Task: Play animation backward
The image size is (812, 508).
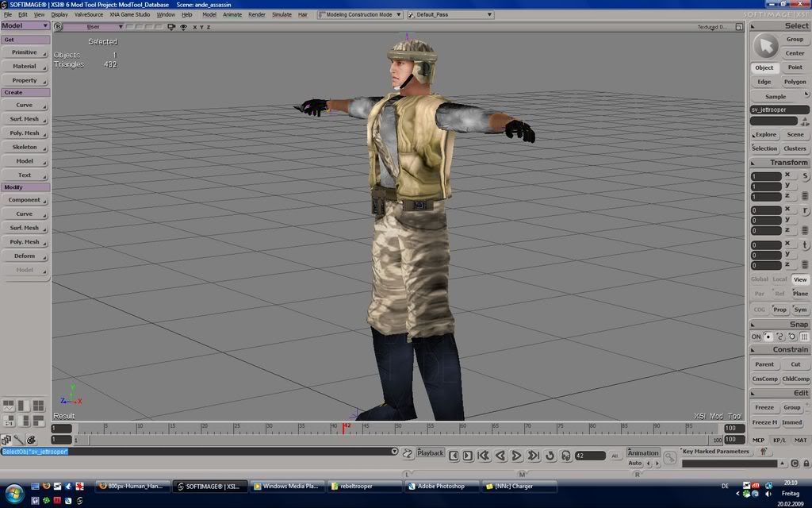Action: (500, 456)
